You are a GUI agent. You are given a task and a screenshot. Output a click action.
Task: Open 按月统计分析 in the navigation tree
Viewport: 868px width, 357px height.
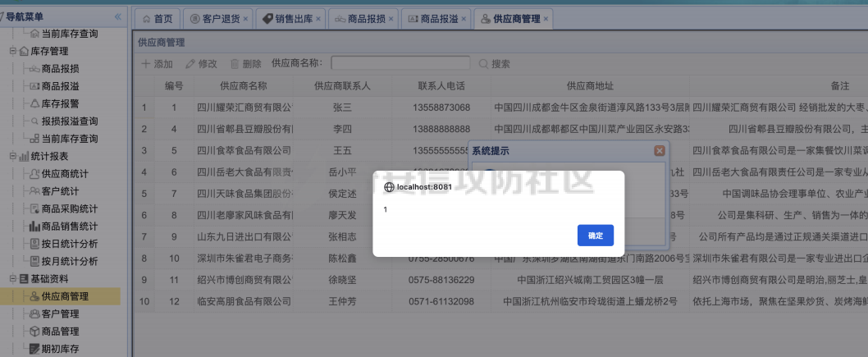tap(70, 261)
